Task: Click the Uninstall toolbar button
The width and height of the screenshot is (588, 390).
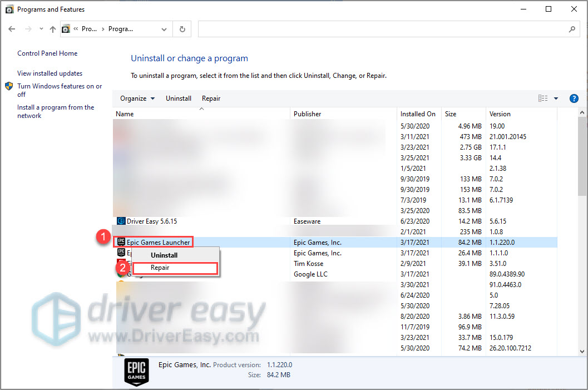Action: [179, 98]
